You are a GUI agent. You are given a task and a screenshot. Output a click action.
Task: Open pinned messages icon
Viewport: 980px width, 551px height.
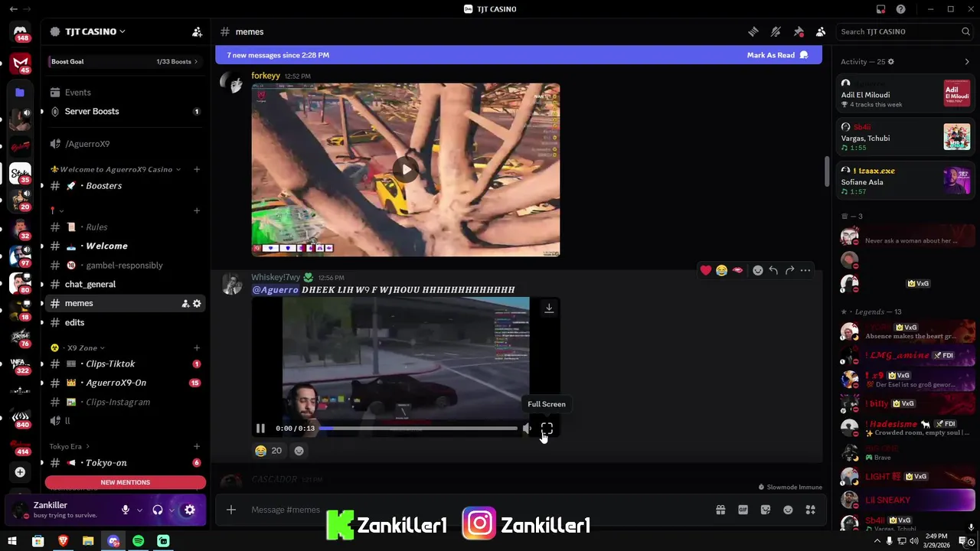[799, 31]
